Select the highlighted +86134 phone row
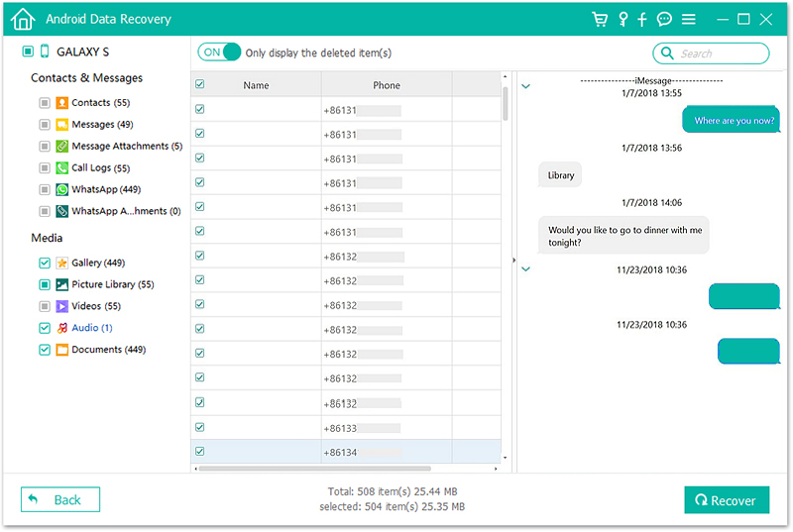The height and width of the screenshot is (532, 793). [x=346, y=452]
